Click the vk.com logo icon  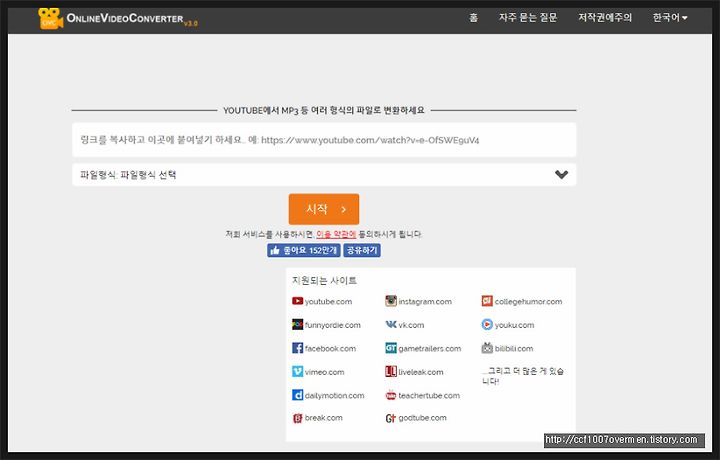[391, 325]
